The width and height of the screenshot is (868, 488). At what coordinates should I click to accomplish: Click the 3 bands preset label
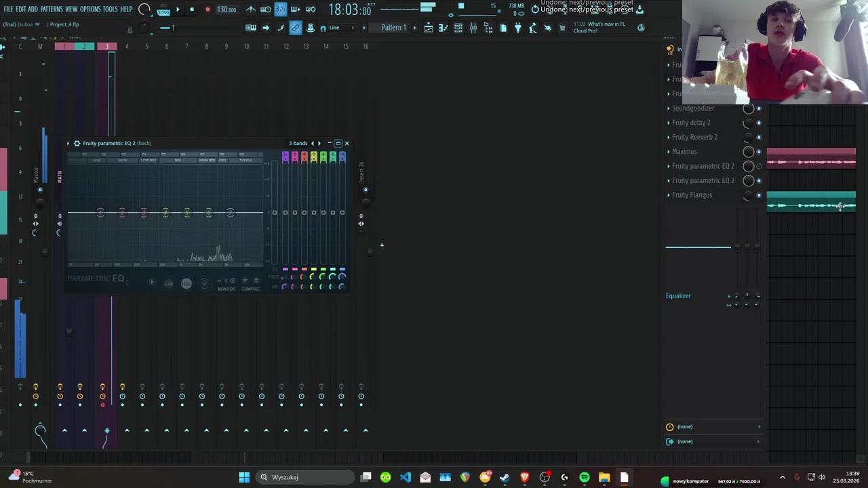298,143
